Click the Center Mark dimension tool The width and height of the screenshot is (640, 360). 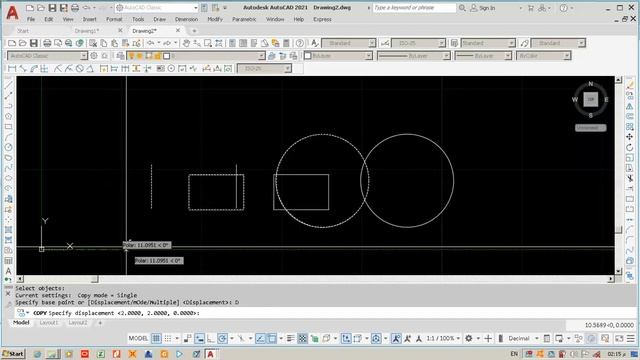(171, 69)
